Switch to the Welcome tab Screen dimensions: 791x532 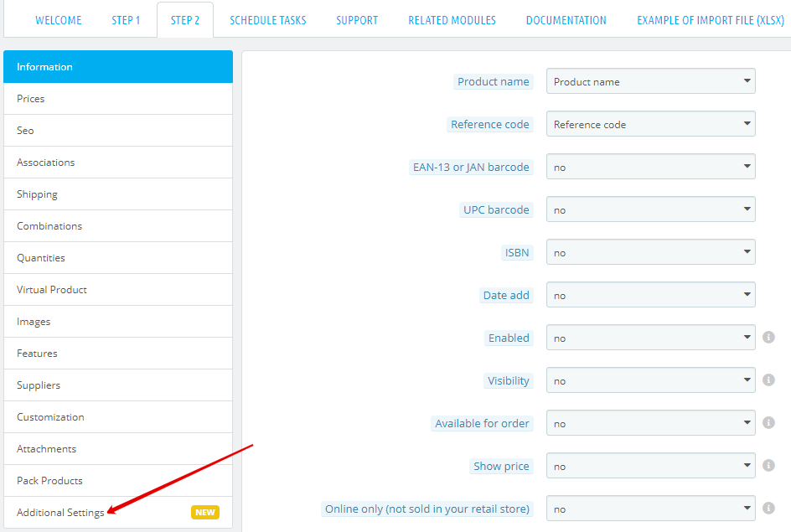[x=59, y=20]
